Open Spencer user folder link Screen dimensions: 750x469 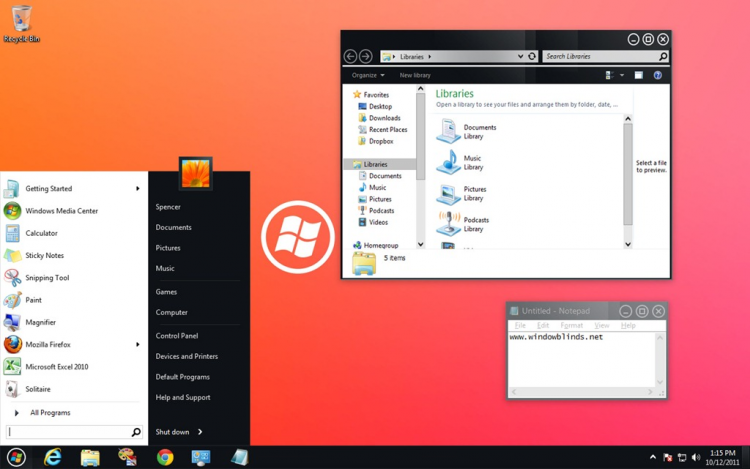point(168,207)
